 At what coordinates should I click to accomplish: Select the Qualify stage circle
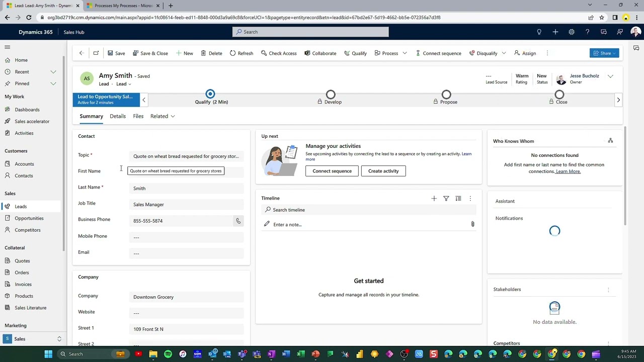(210, 94)
